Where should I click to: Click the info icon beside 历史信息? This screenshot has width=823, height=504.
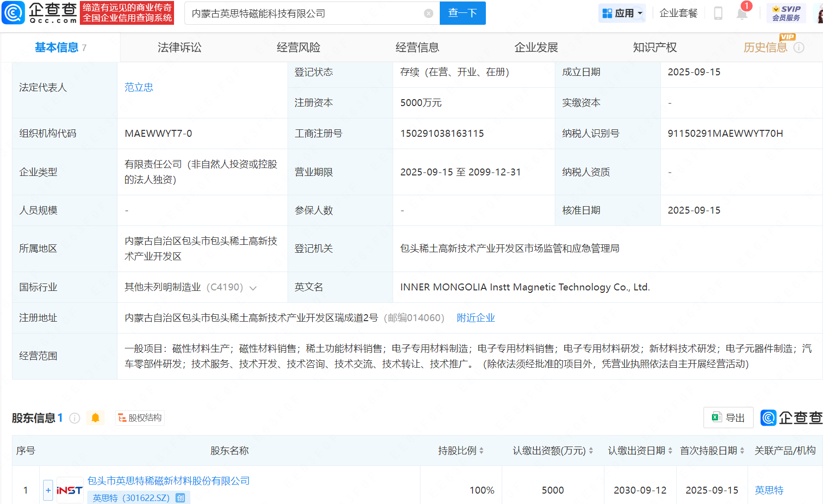[799, 48]
